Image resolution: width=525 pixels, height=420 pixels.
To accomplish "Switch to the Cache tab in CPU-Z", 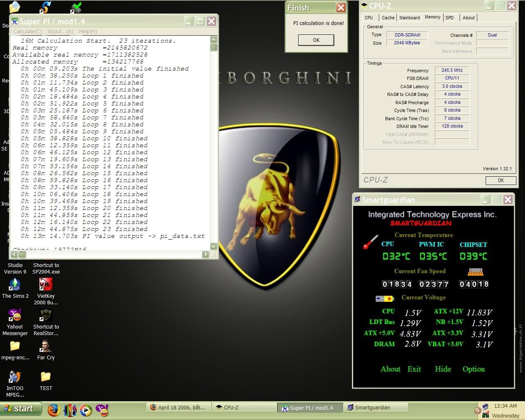I will pos(388,18).
